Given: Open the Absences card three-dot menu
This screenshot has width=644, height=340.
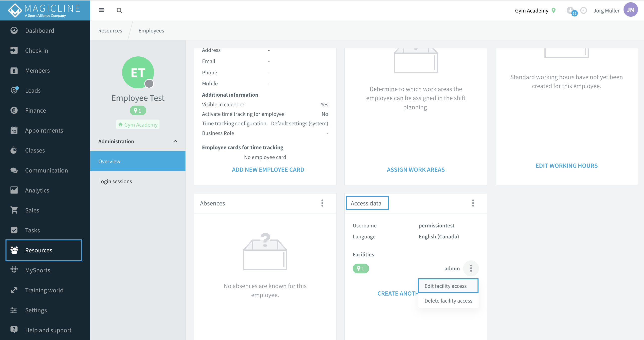Looking at the screenshot, I should tap(322, 203).
